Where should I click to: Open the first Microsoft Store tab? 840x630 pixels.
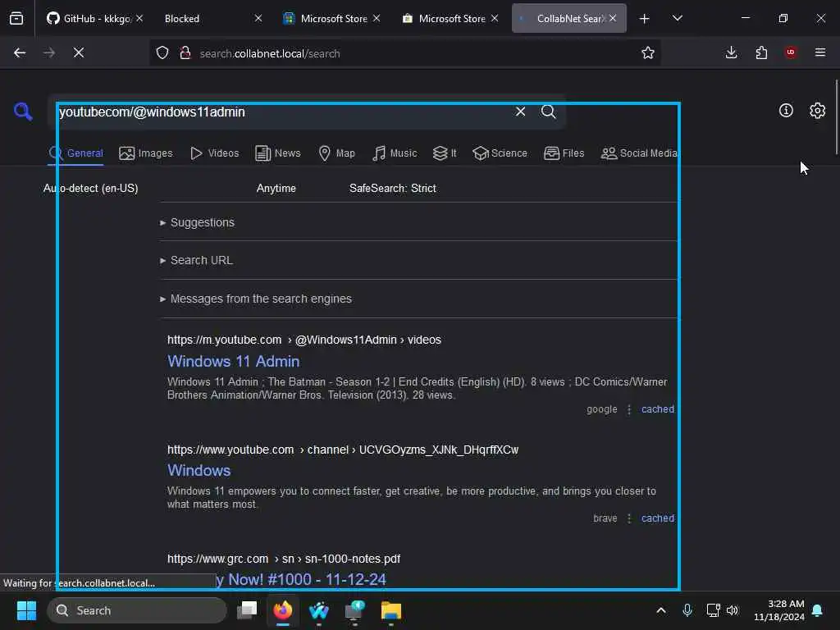click(x=332, y=18)
